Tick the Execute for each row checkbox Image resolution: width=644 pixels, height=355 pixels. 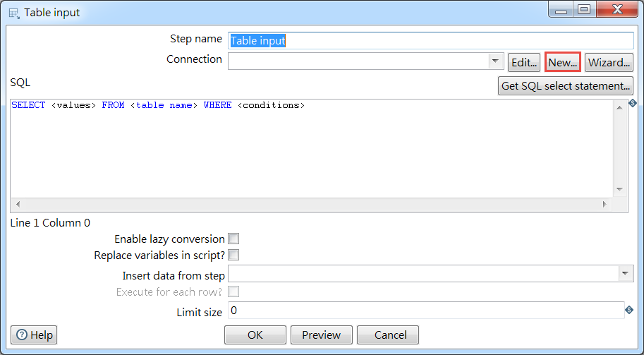[233, 291]
